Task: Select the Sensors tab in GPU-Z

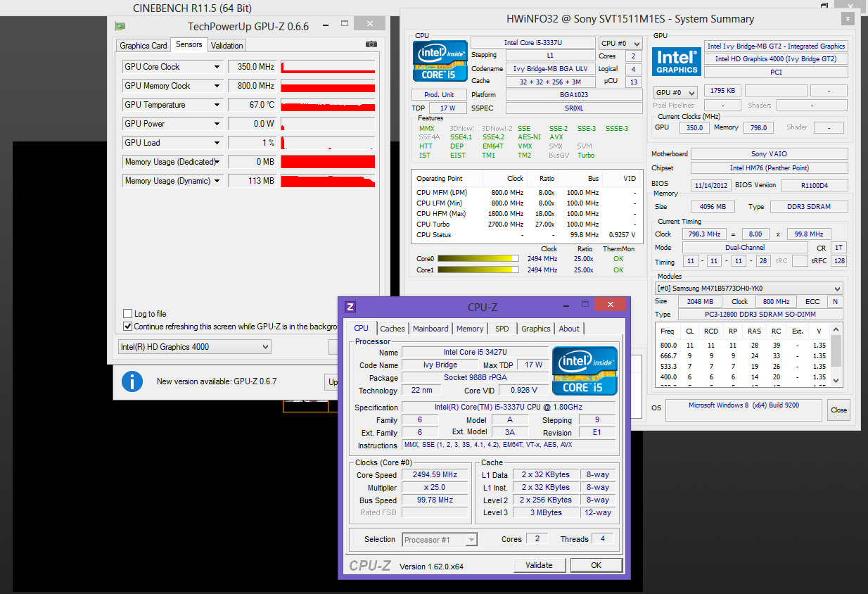Action: click(189, 44)
